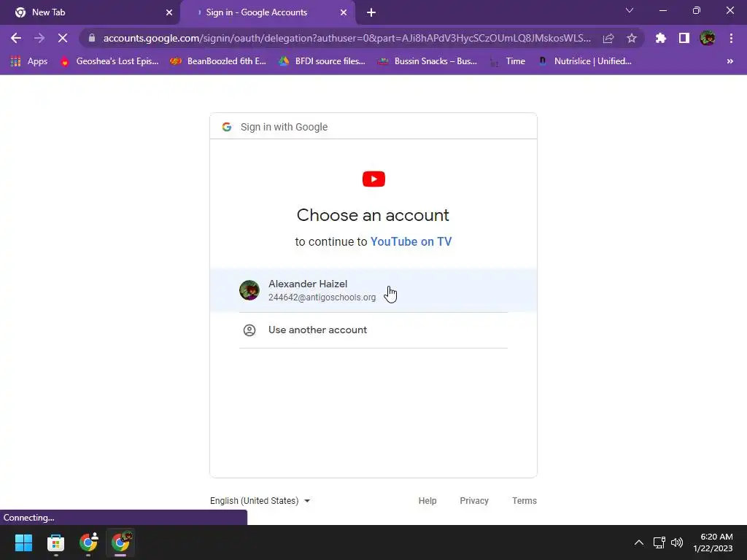The width and height of the screenshot is (747, 560).
Task: Open the tab search dropdown arrow
Action: (x=630, y=10)
